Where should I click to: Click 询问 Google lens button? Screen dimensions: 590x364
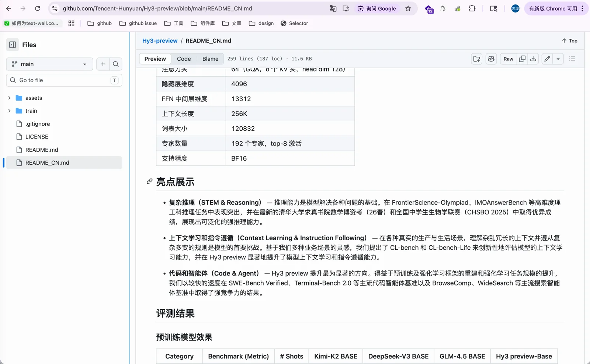376,8
